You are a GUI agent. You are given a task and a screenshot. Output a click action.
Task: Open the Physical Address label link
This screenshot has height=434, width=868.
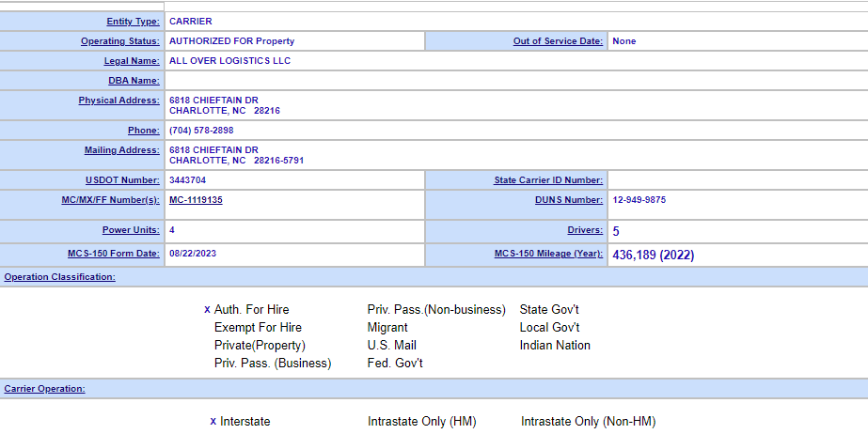tap(119, 101)
